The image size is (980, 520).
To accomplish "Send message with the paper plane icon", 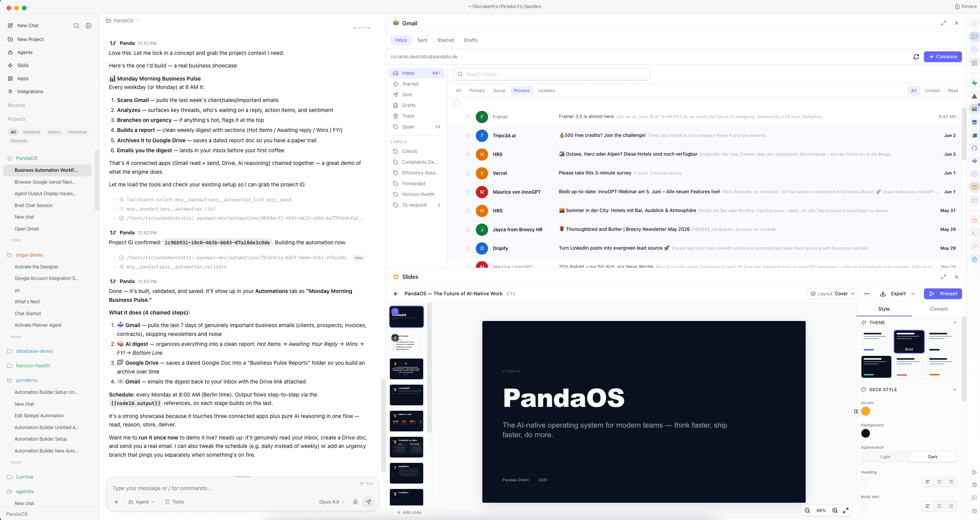I will 368,502.
